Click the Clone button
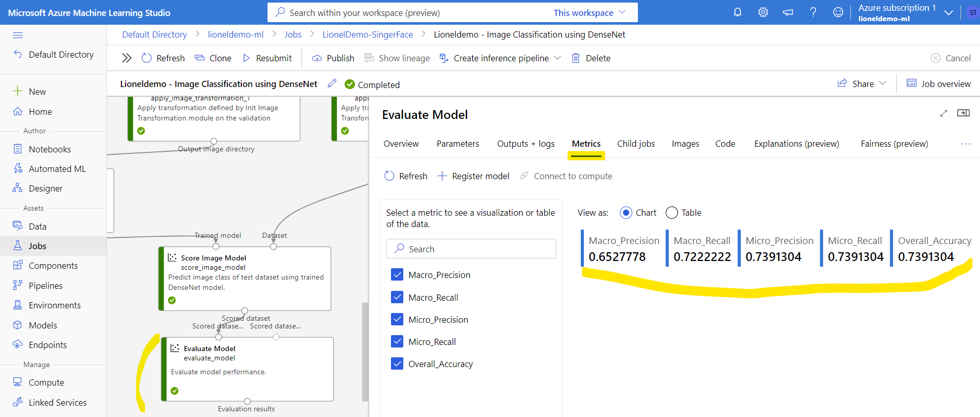This screenshot has height=417, width=980. [x=213, y=58]
